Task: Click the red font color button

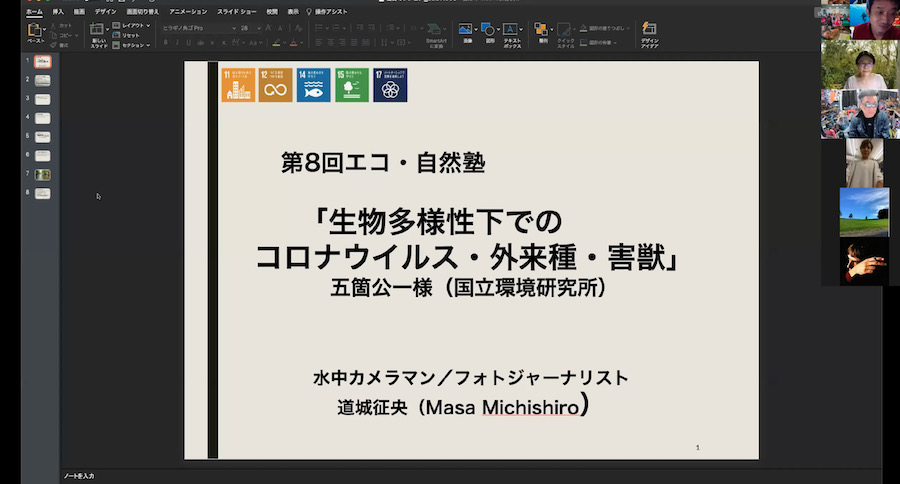Action: pos(294,42)
